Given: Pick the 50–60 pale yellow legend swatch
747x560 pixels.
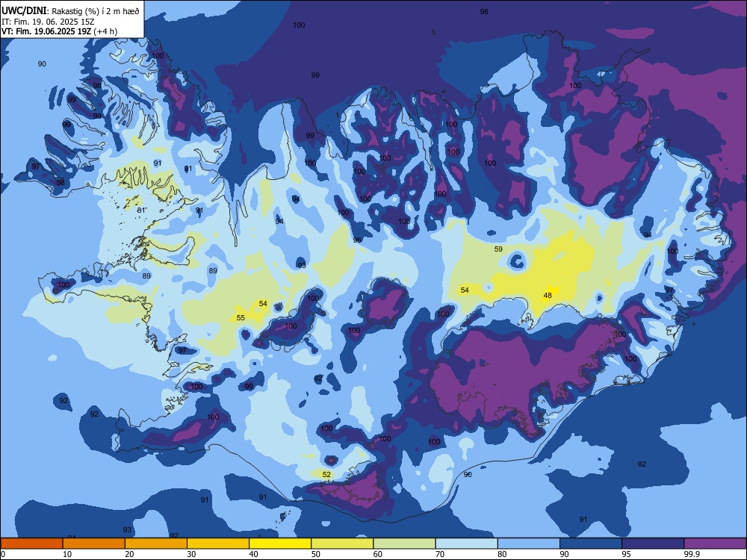Looking at the screenshot, I should point(342,544).
